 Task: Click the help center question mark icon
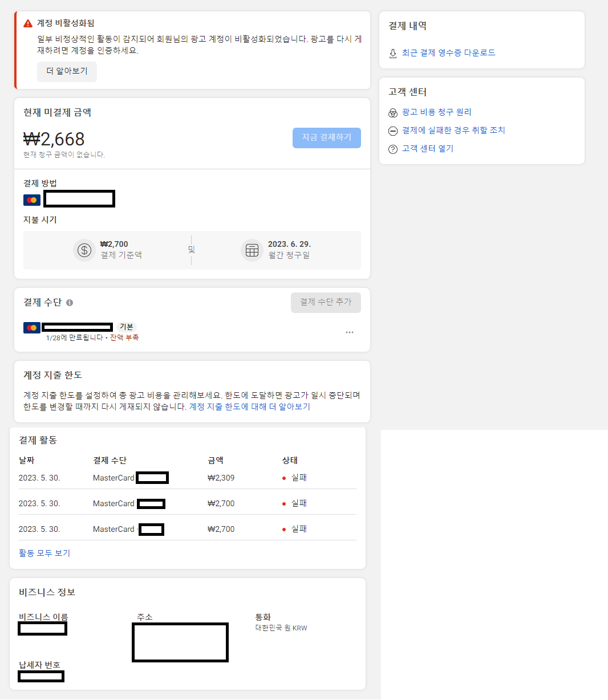coord(392,149)
